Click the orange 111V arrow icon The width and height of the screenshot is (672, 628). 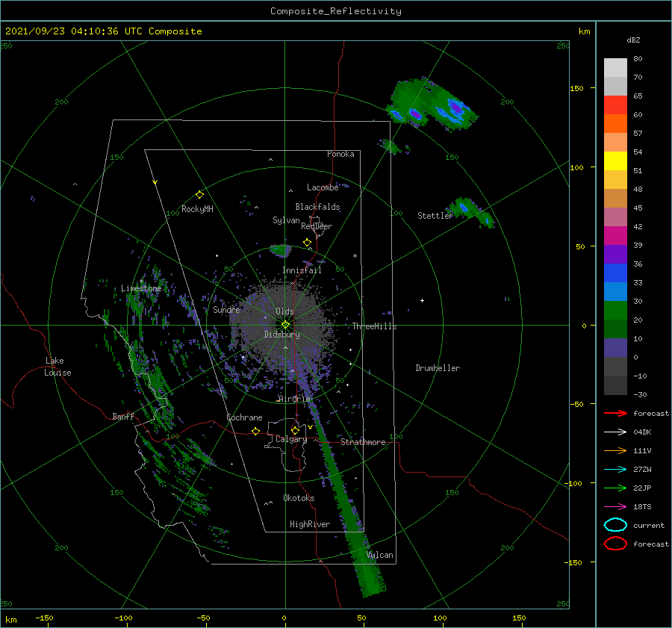(x=615, y=450)
